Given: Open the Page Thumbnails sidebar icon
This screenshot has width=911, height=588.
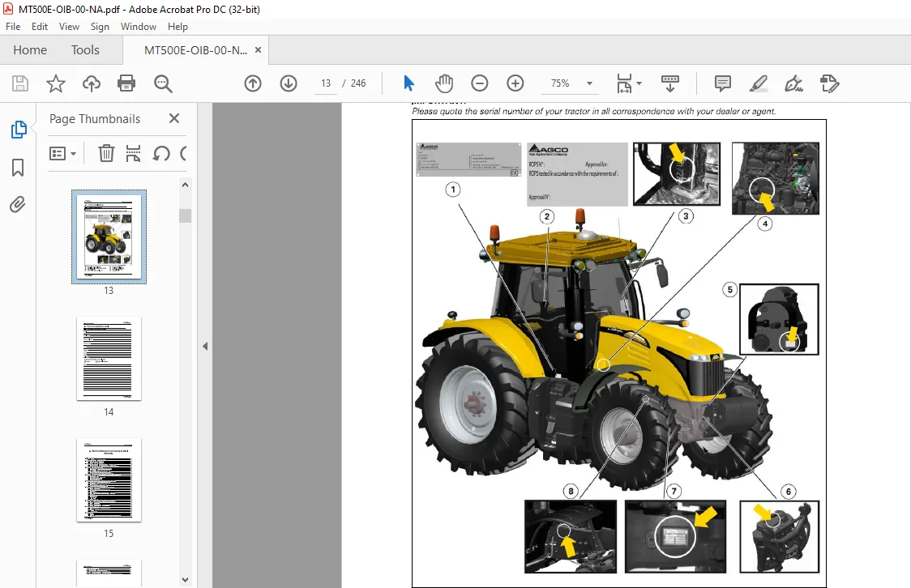Looking at the screenshot, I should coord(19,130).
